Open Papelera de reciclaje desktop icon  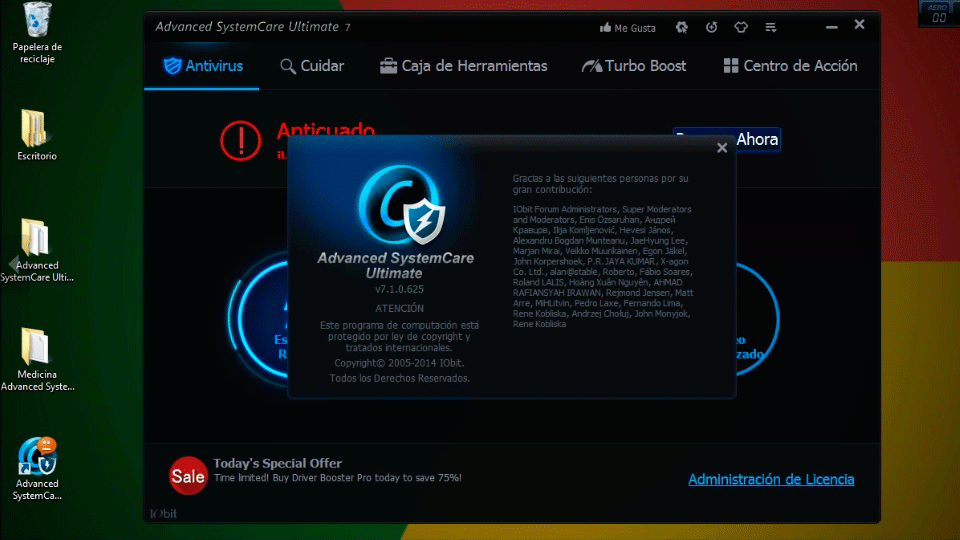click(37, 32)
